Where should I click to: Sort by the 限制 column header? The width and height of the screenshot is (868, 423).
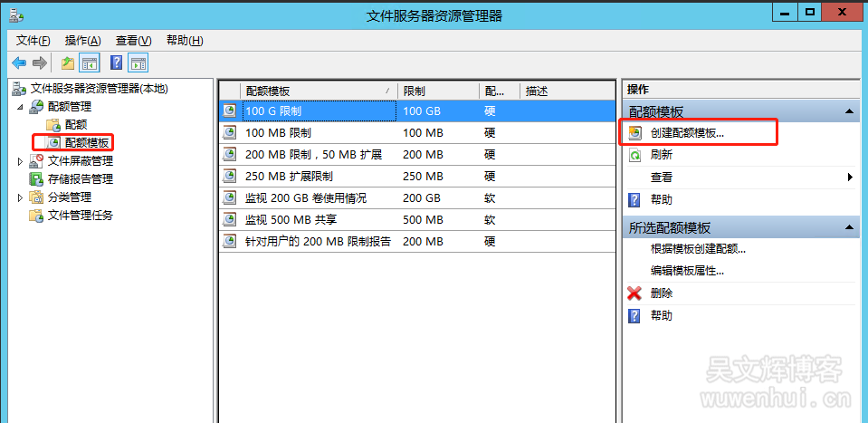click(437, 91)
